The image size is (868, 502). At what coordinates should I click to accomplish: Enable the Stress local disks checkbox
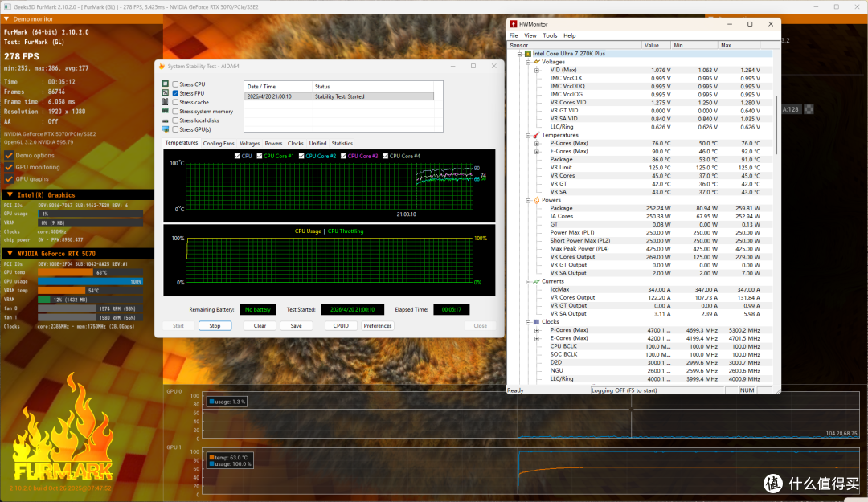click(x=175, y=120)
